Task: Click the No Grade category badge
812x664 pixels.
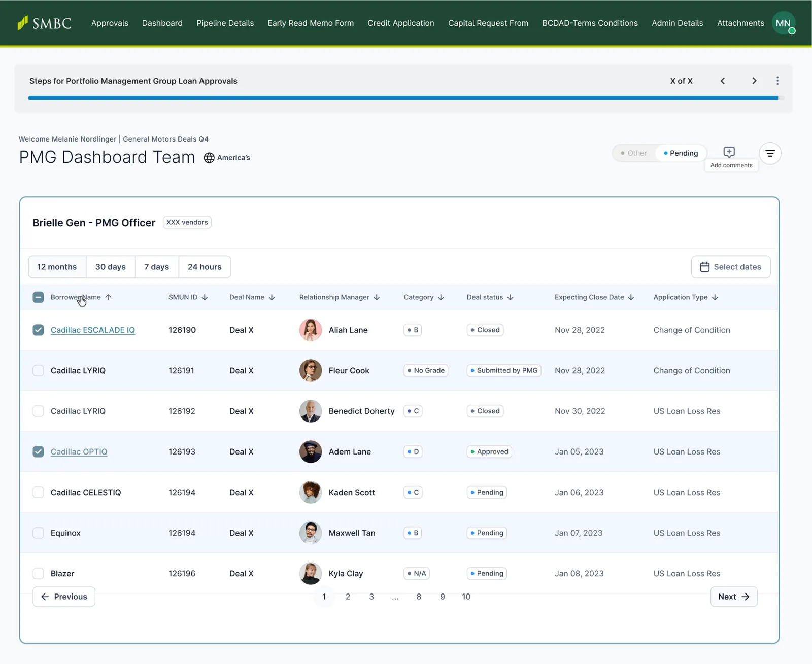Action: [426, 370]
